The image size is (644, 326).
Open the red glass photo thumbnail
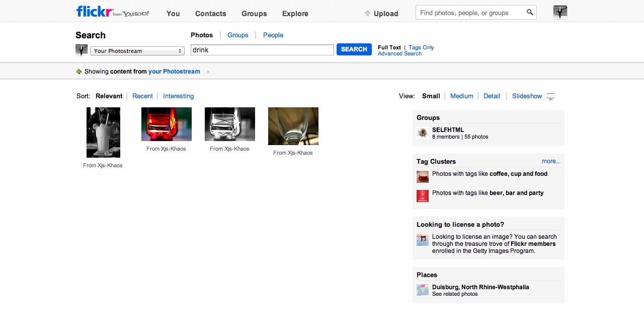pos(167,124)
